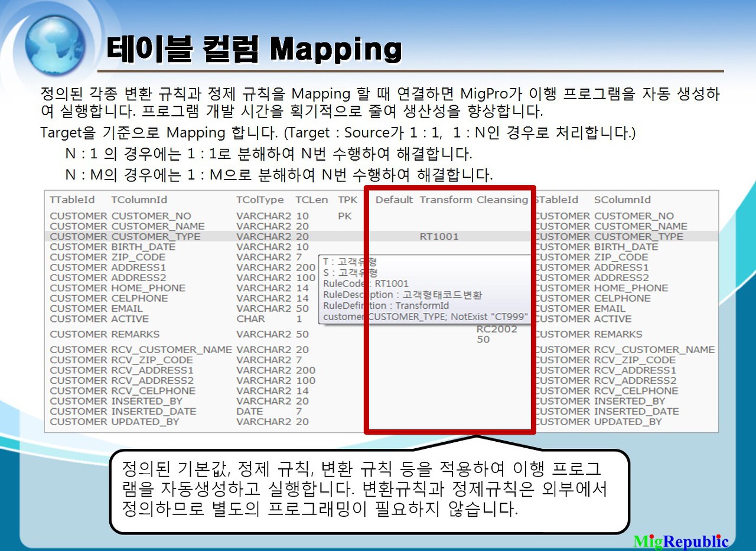Click UPDATED_BY in the TColumnId column
The image size is (756, 551).
pos(145,422)
